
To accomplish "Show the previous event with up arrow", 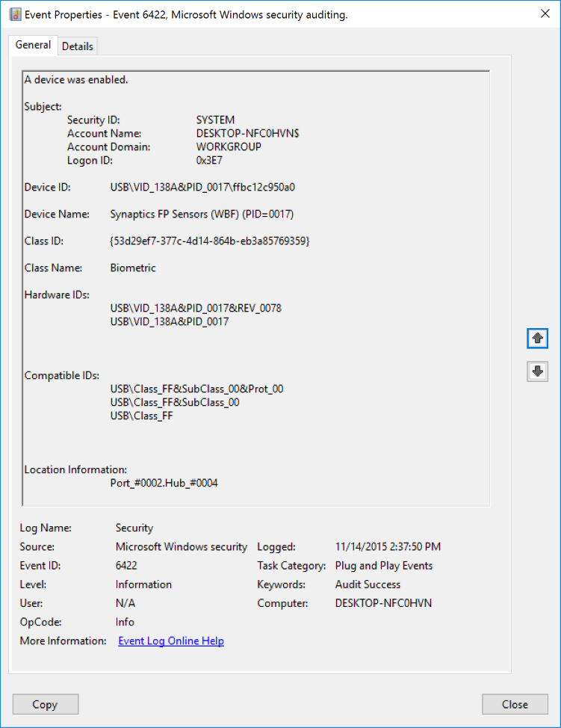I will pos(537,338).
